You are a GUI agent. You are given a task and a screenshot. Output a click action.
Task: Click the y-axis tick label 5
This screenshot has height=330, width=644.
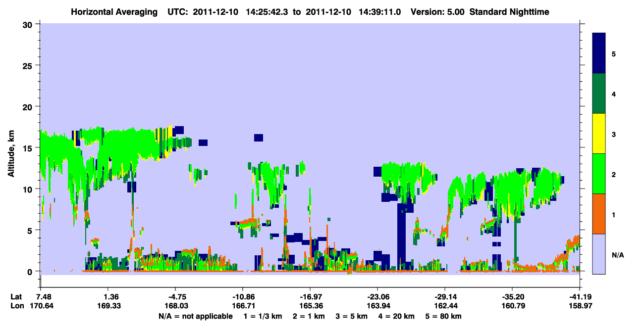click(x=31, y=230)
